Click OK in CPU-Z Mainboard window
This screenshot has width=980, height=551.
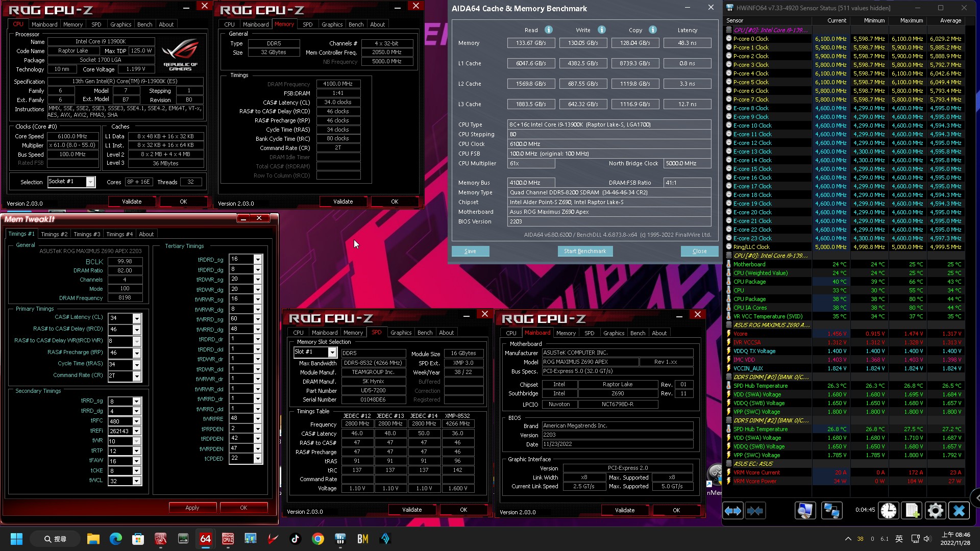pyautogui.click(x=676, y=510)
